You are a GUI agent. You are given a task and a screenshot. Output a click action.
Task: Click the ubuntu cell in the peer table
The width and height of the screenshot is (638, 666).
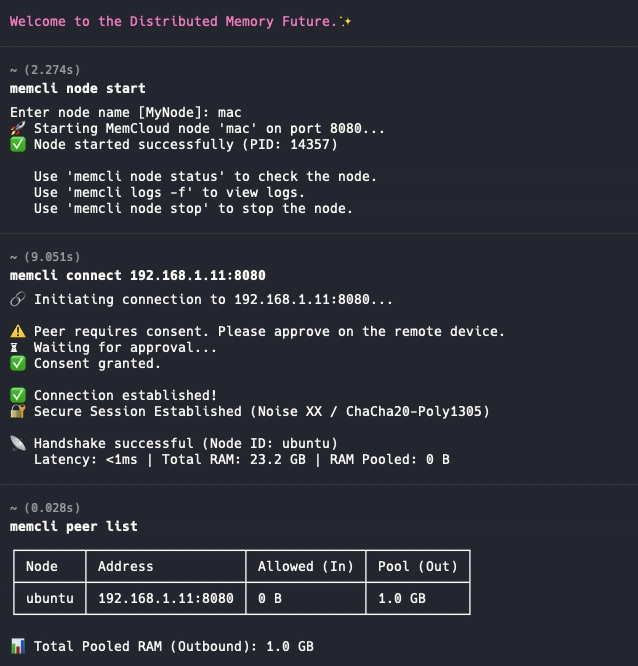coord(50,599)
